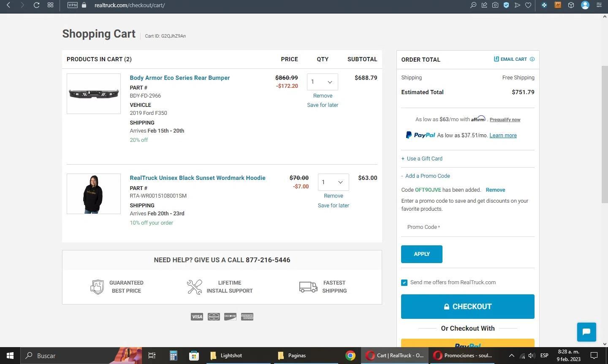Open the blue cross extension icon

(x=544, y=5)
